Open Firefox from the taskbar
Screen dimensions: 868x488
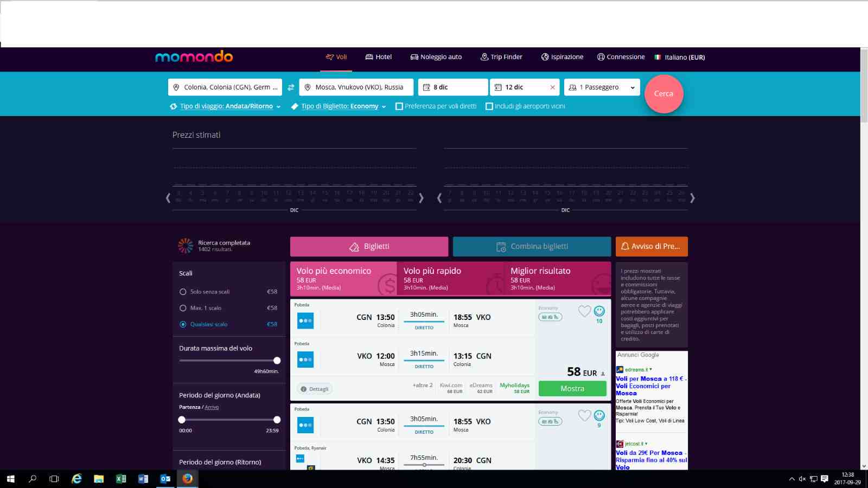pos(187,479)
